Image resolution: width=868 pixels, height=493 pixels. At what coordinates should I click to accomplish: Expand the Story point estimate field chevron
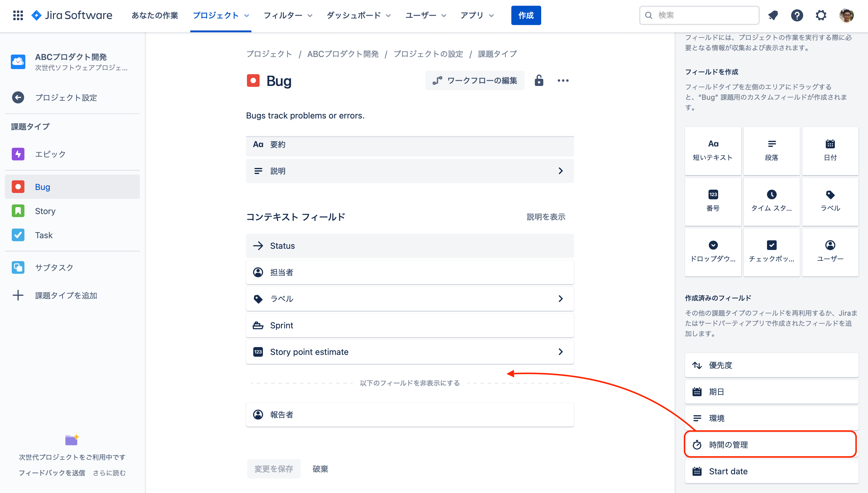(560, 352)
